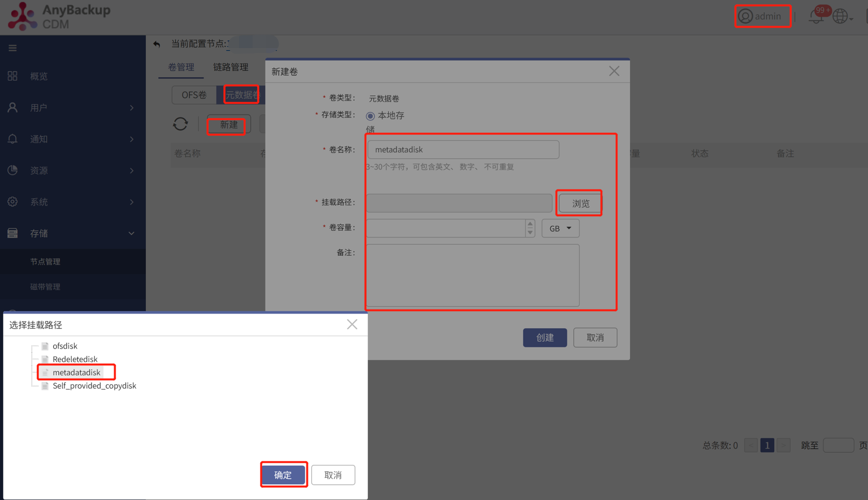Select metadatadisk in the mount path tree

tap(75, 372)
